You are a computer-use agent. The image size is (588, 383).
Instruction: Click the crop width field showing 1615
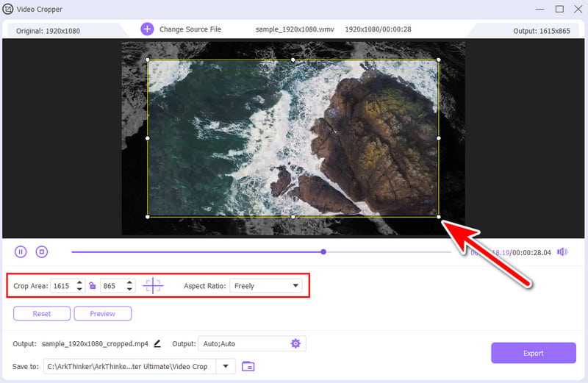[x=68, y=286]
